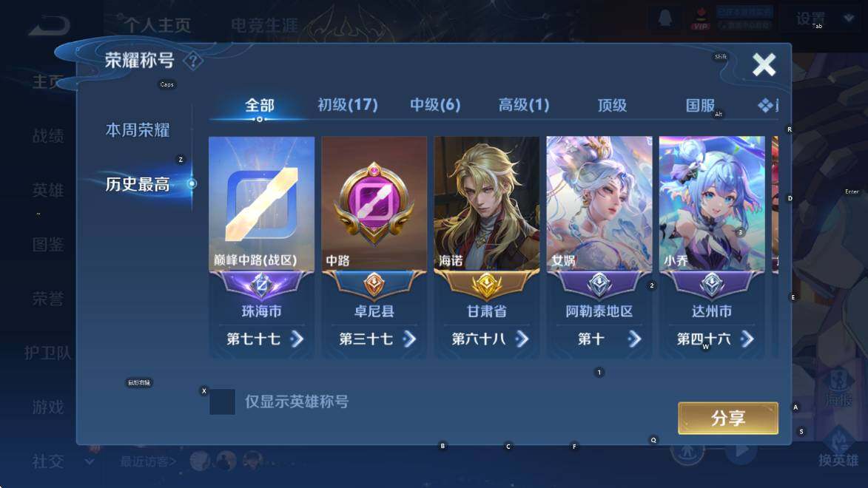
Task: Click the back arrow icon
Action: (x=49, y=25)
